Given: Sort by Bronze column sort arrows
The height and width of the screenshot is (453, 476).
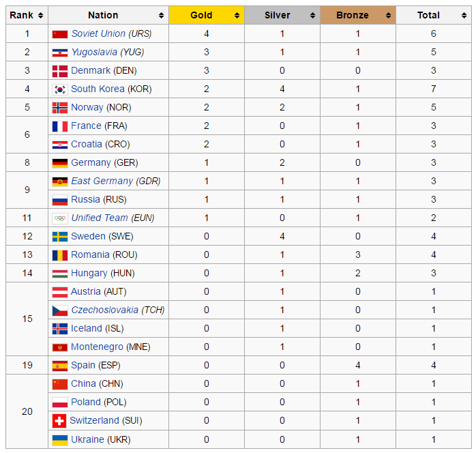Looking at the screenshot, I should [x=388, y=15].
